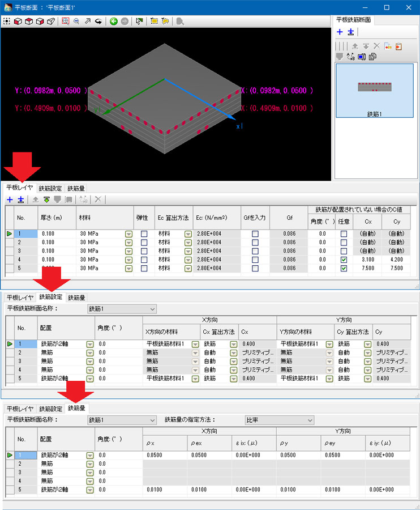
Task: Open the Ec 算出方法 dropdown for layer 2
Action: [x=188, y=243]
